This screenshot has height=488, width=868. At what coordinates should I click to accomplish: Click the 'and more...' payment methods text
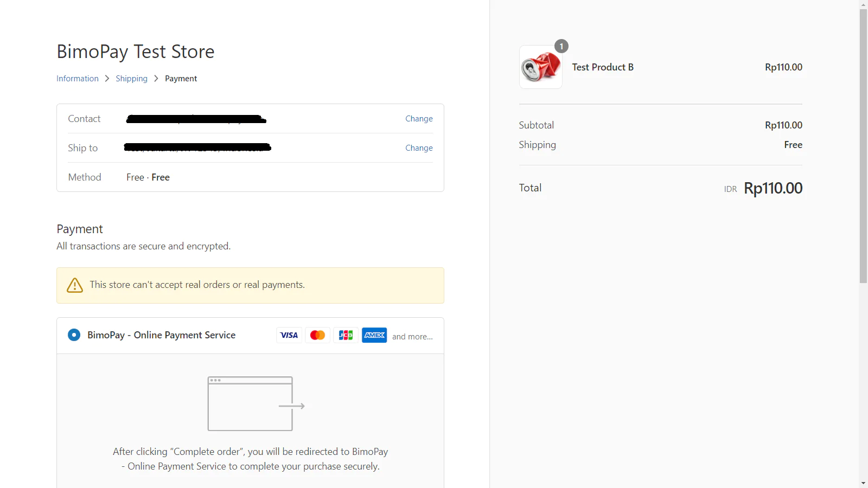click(x=412, y=337)
